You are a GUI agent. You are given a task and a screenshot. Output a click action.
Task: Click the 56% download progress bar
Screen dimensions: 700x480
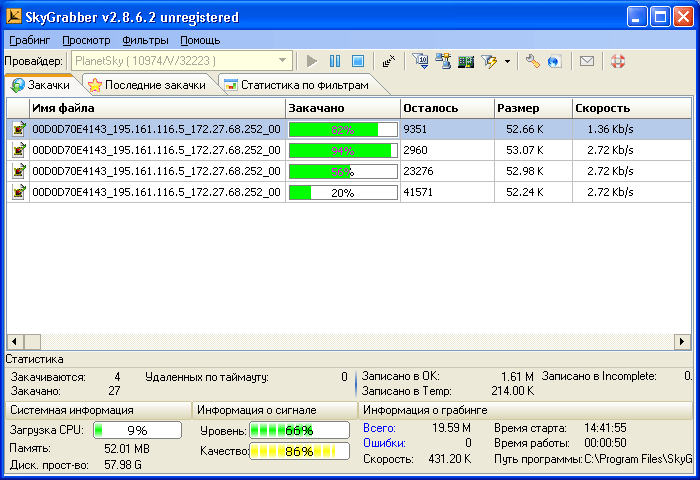(343, 171)
